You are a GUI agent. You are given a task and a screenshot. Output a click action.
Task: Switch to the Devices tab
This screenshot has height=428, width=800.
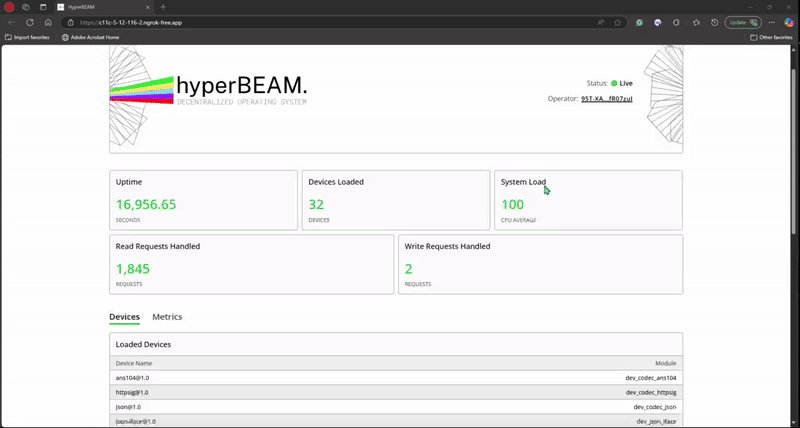coord(124,317)
